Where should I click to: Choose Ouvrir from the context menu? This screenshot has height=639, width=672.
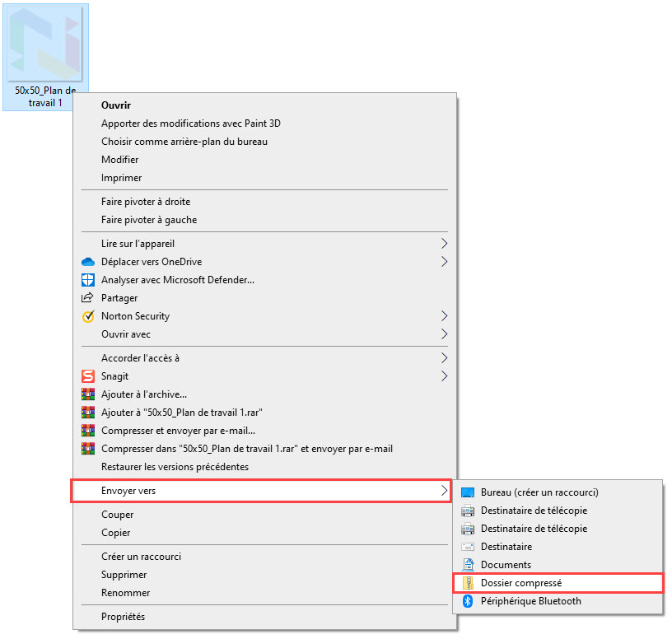(116, 105)
